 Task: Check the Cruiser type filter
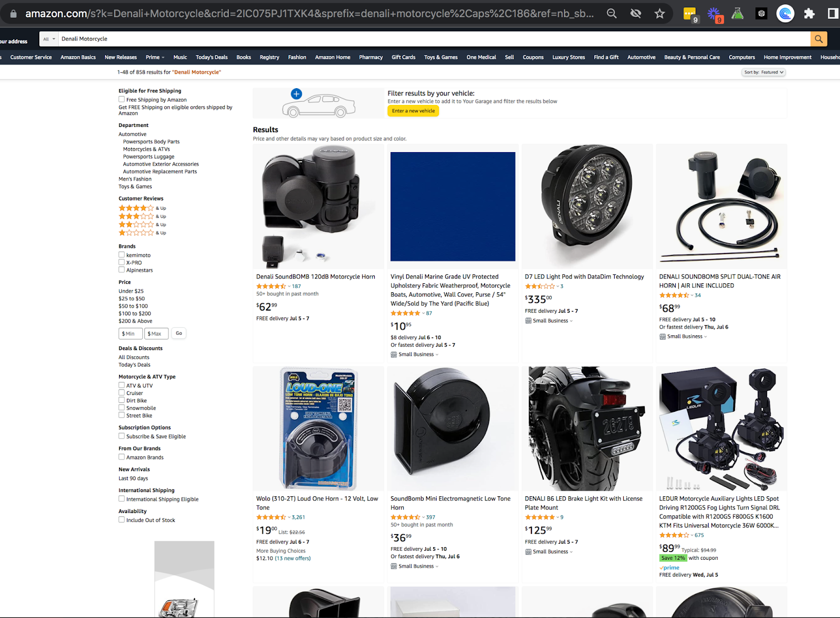(x=122, y=392)
